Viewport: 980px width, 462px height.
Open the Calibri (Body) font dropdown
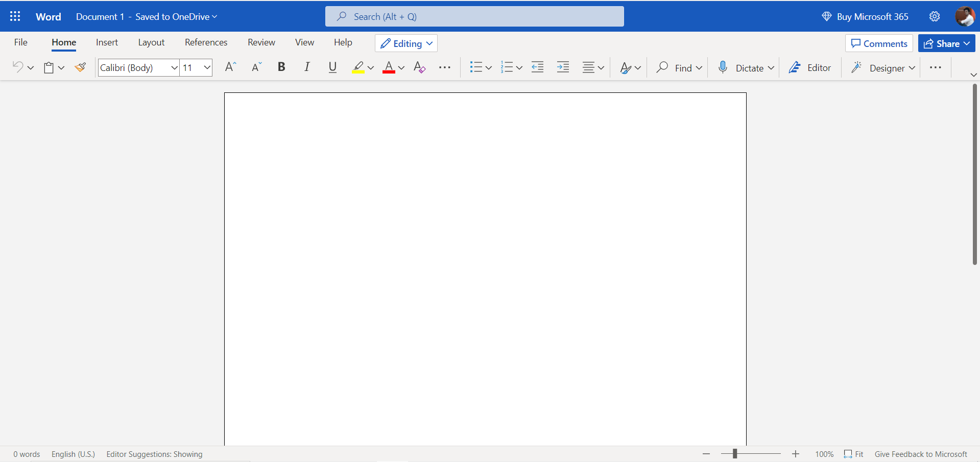click(x=174, y=67)
